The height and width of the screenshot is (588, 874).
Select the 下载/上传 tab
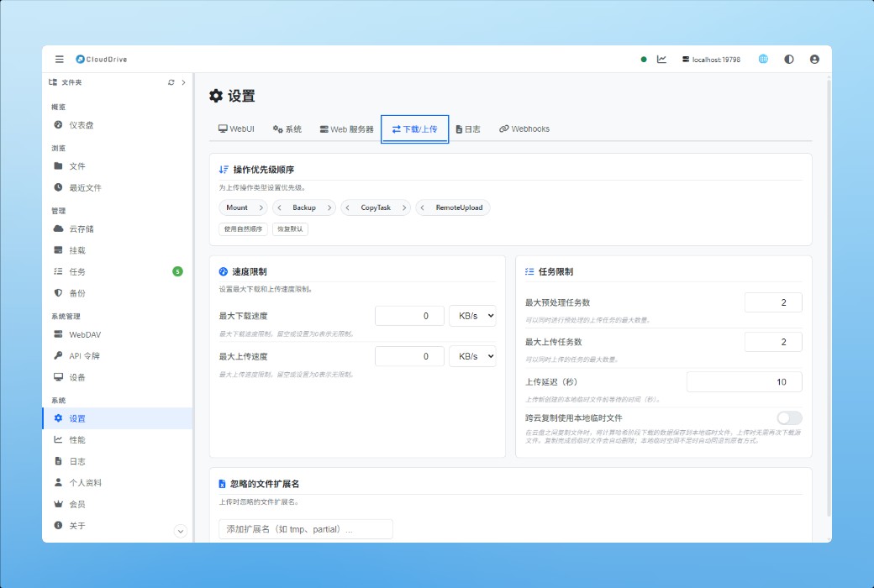[x=414, y=129]
